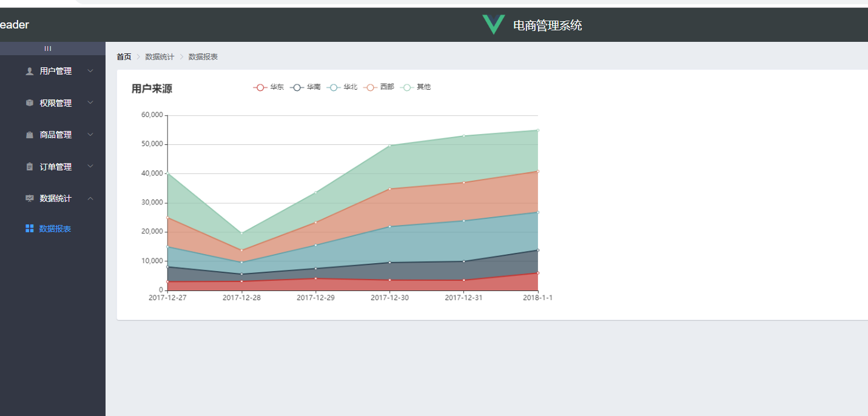
Task: Click the 20,000 y-axis label
Action: click(152, 232)
